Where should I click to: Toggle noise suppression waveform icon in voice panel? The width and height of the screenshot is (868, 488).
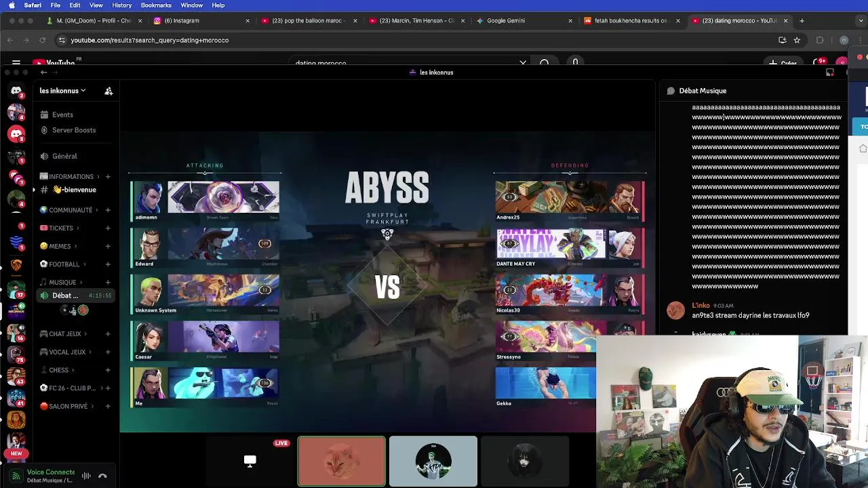click(x=86, y=476)
